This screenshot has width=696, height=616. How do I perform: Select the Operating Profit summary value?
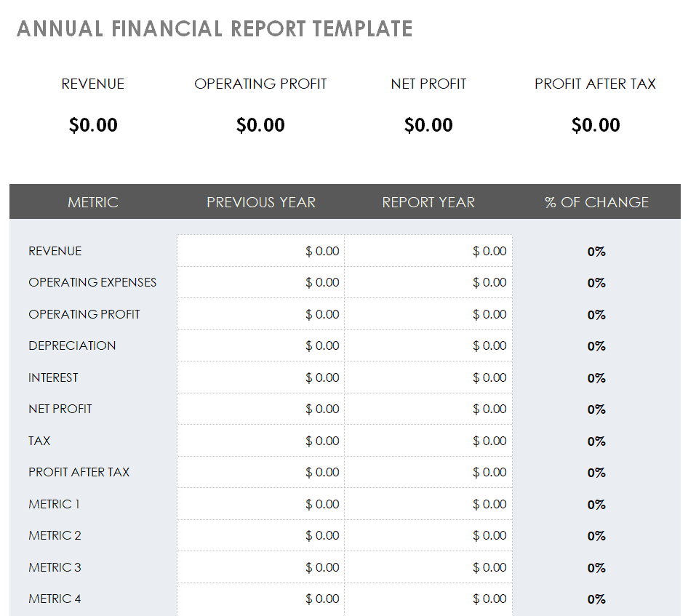(x=260, y=125)
